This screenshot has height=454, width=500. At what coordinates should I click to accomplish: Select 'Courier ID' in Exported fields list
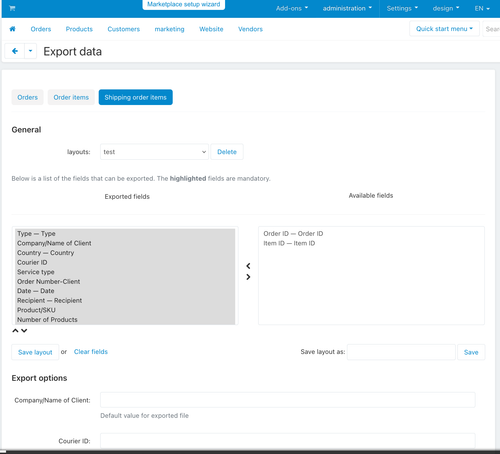[x=125, y=262]
